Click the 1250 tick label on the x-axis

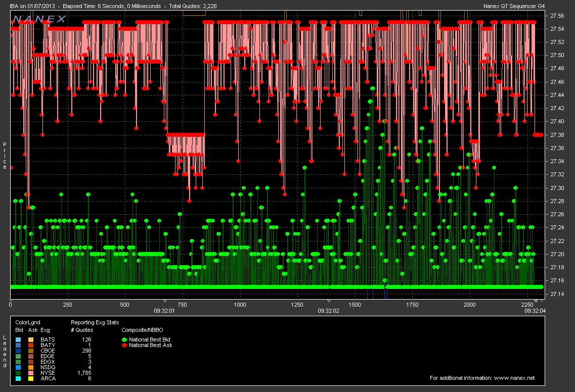click(297, 305)
